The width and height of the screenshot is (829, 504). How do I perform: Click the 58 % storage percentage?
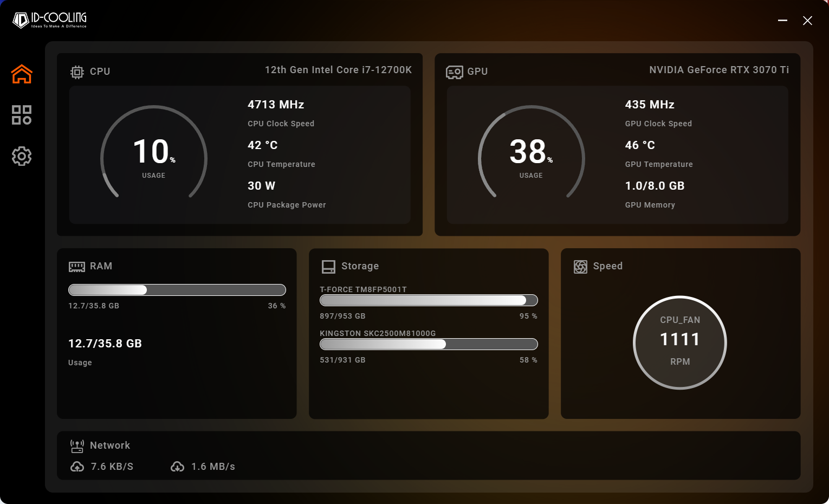tap(528, 360)
